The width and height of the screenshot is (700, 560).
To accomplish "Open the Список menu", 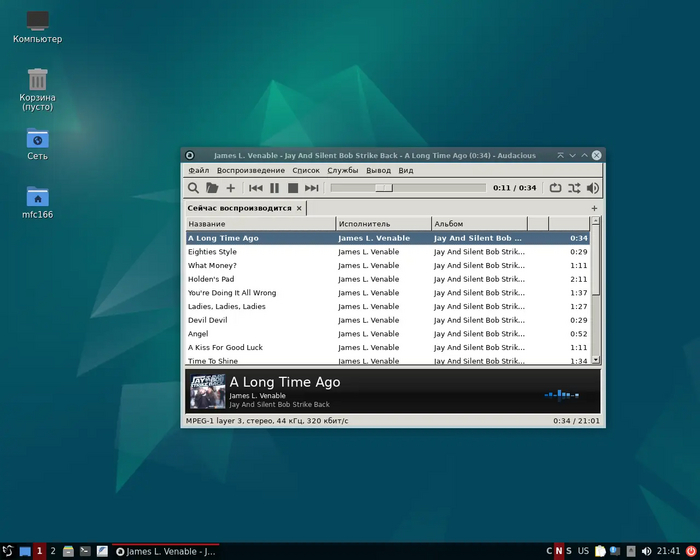I will point(306,170).
